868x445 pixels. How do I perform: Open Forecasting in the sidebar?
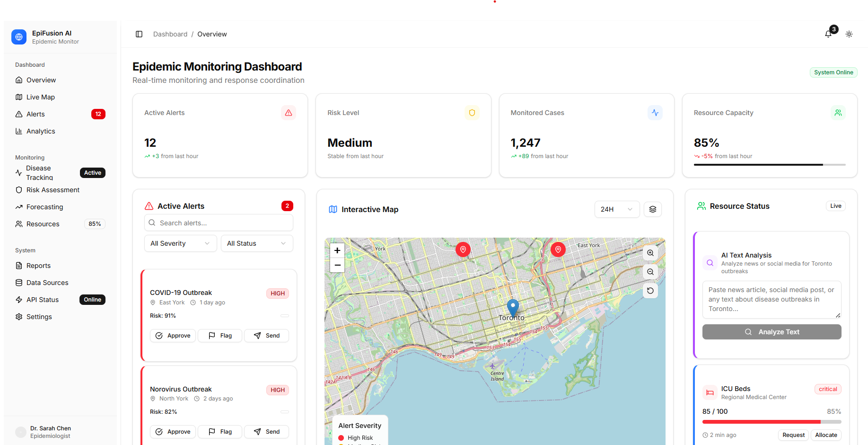click(x=60, y=207)
